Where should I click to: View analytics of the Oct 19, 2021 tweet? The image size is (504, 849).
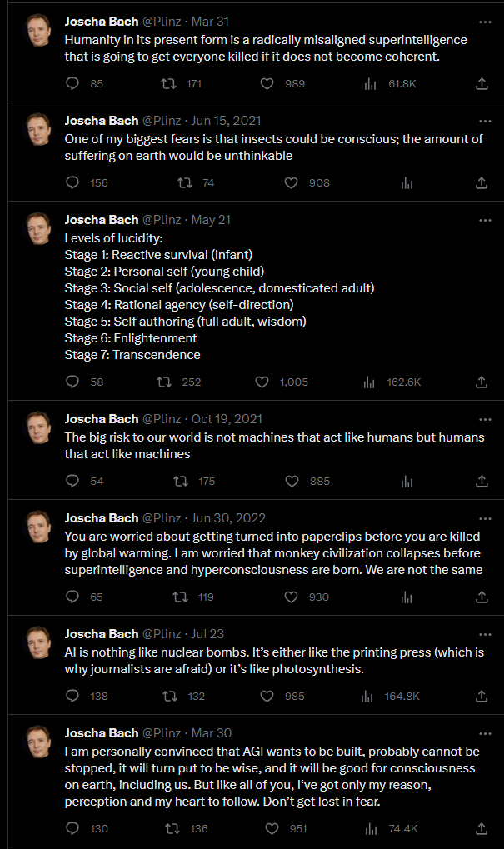click(x=407, y=482)
